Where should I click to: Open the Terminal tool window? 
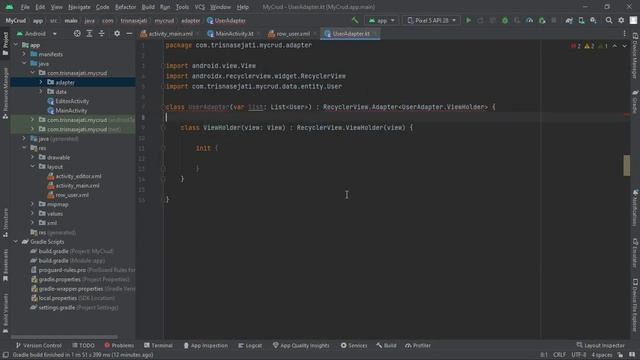pos(158,346)
